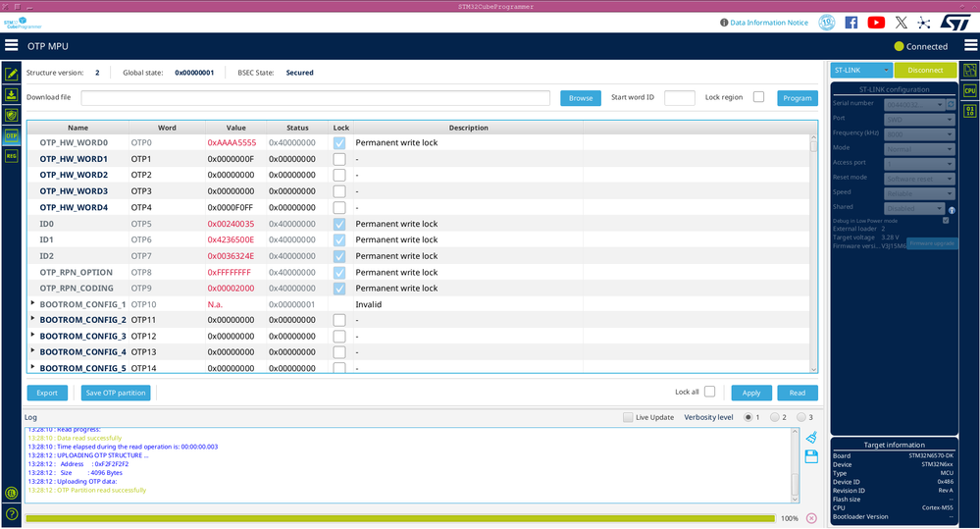Open the CPU panel icon
The image size is (980, 529).
(969, 90)
